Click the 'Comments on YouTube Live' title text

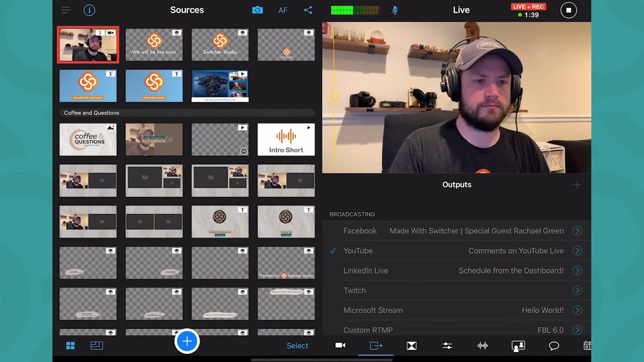point(516,250)
